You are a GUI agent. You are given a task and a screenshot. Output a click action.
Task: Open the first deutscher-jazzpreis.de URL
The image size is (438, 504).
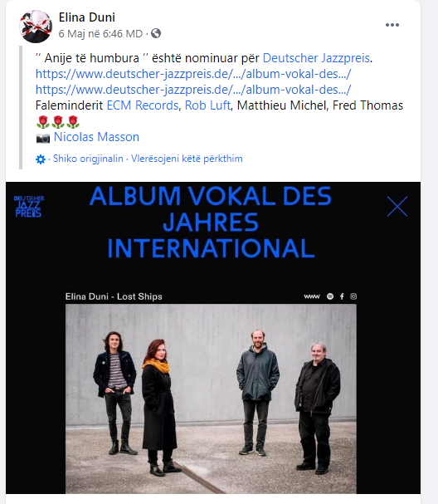tap(193, 74)
